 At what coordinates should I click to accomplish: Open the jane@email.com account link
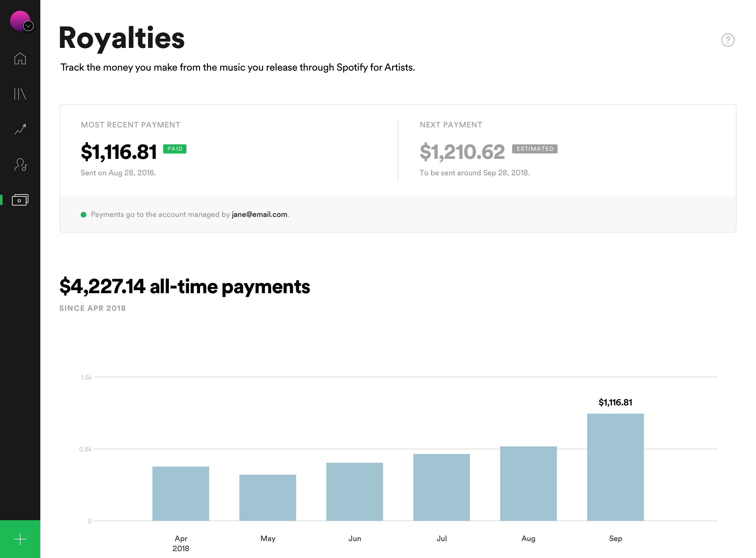[x=259, y=214]
